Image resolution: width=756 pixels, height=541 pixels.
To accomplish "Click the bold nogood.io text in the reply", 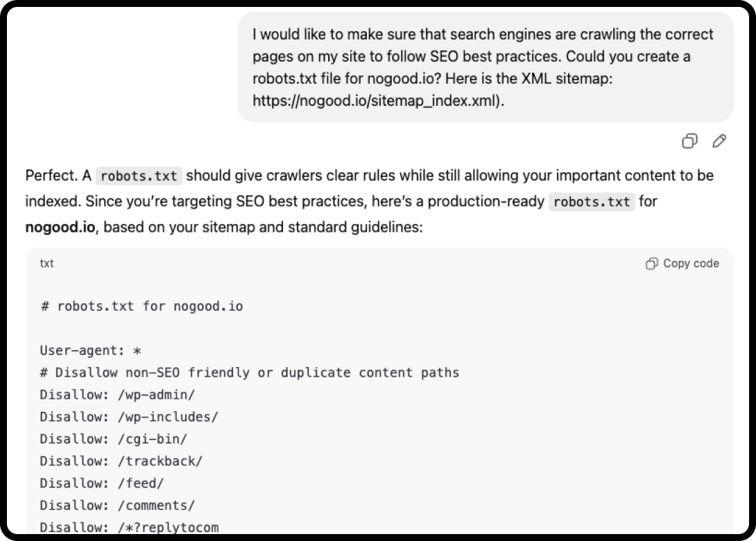I will coord(60,227).
